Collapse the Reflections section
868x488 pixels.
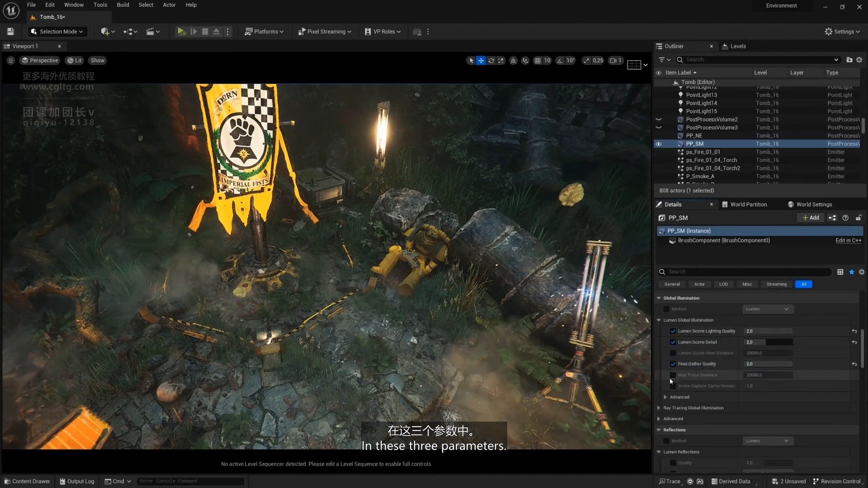[x=659, y=430]
